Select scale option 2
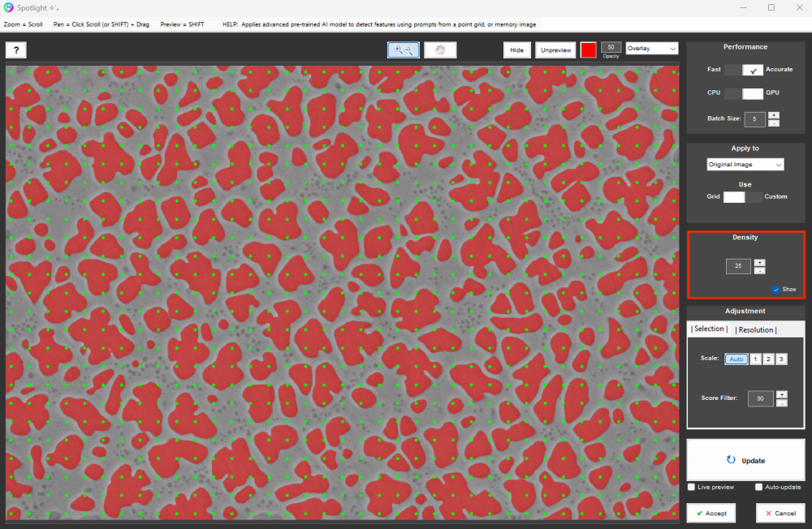 [x=768, y=359]
